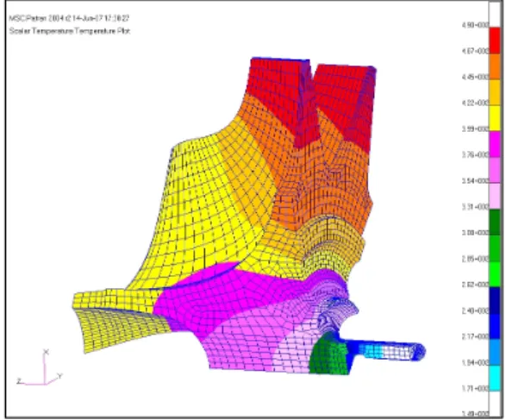Click the legend value 2.40+002
This screenshot has width=506, height=420.
pos(475,310)
